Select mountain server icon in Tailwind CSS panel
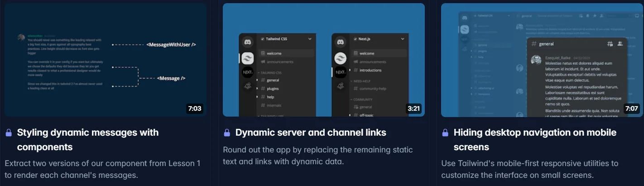The height and width of the screenshot is (186, 644). (x=247, y=86)
